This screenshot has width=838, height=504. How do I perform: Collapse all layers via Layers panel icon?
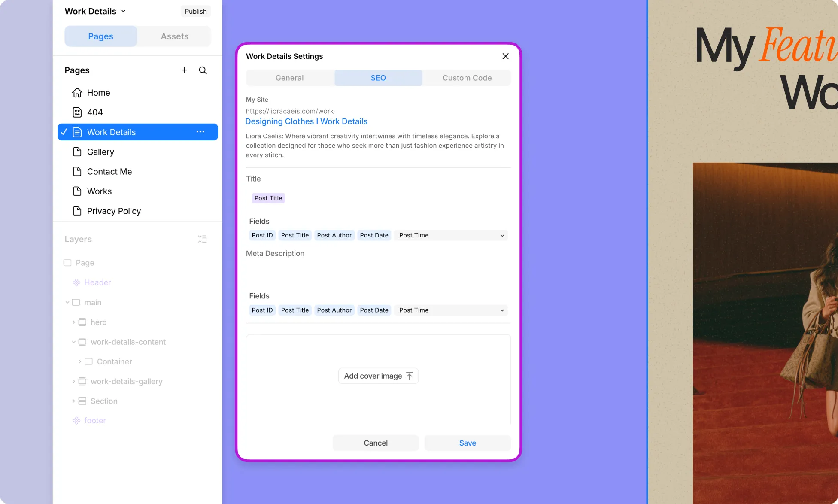point(202,239)
